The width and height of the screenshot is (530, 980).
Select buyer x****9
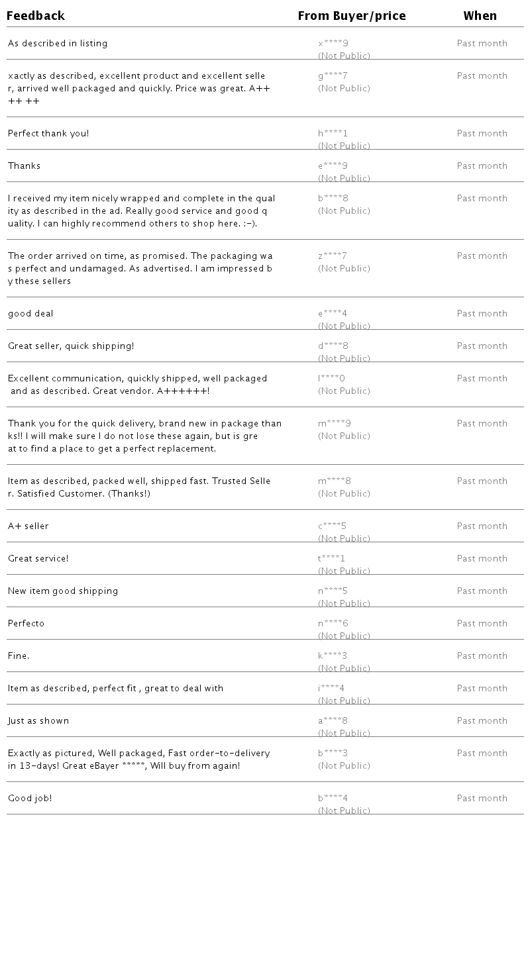coord(333,44)
